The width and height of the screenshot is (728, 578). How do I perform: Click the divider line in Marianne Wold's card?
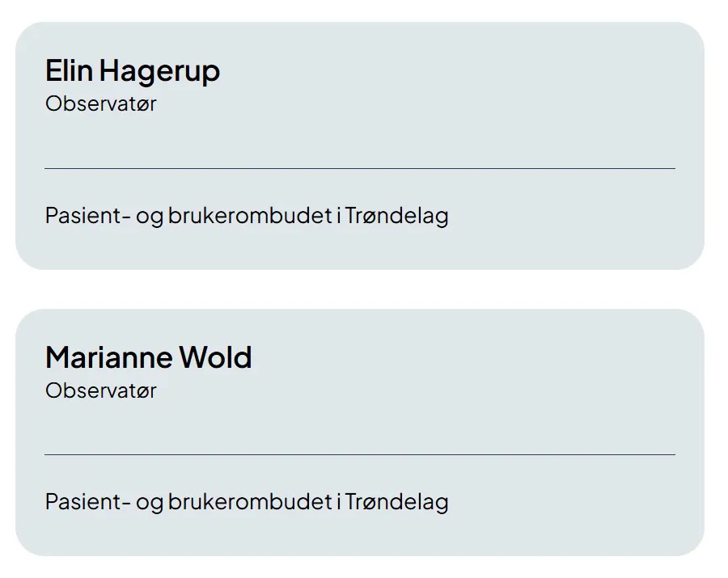pos(360,454)
